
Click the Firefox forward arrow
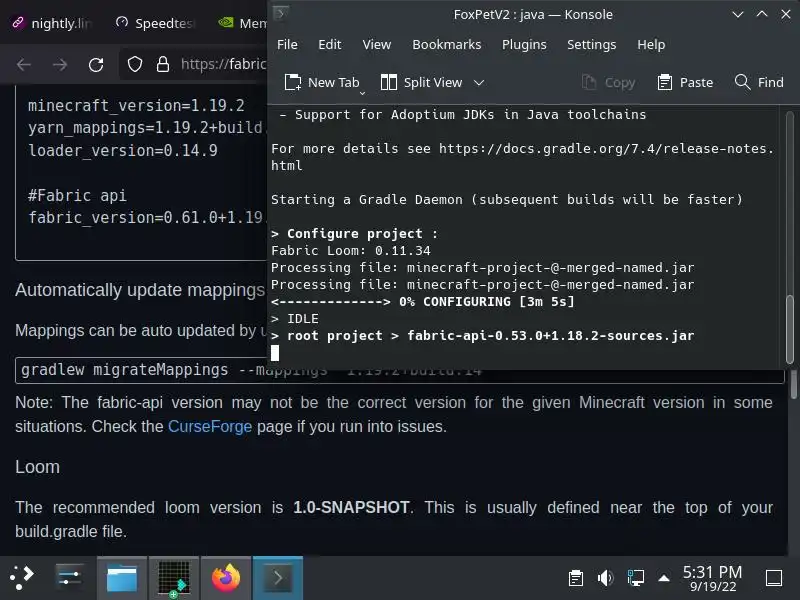(60, 64)
